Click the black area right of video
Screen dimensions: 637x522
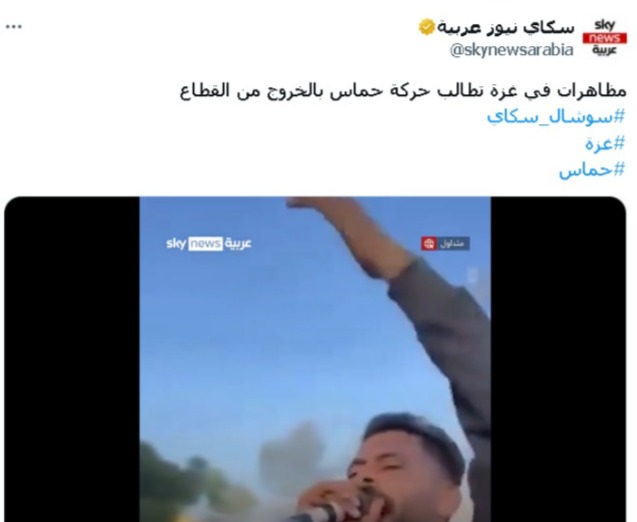[x=558, y=360]
